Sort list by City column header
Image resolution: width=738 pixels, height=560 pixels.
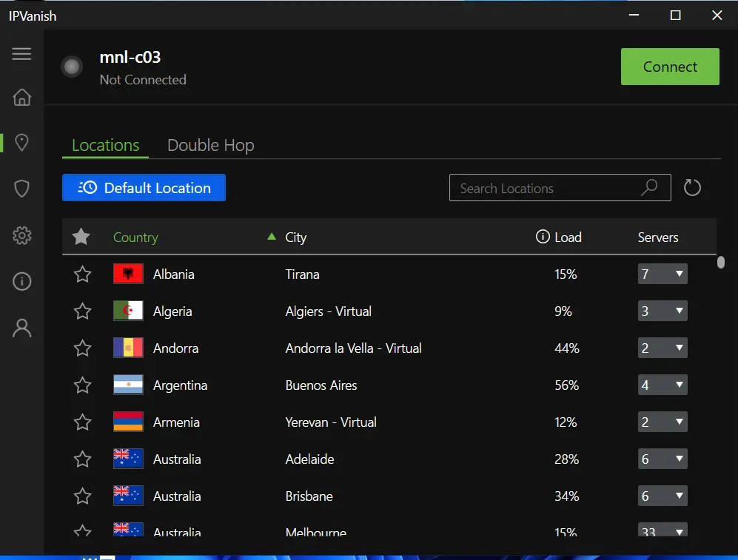tap(295, 237)
